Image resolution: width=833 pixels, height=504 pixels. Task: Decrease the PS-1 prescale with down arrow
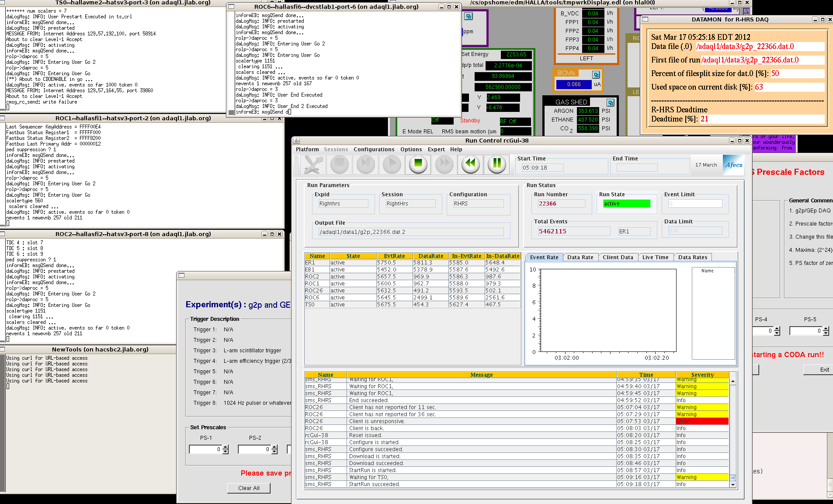[226, 452]
